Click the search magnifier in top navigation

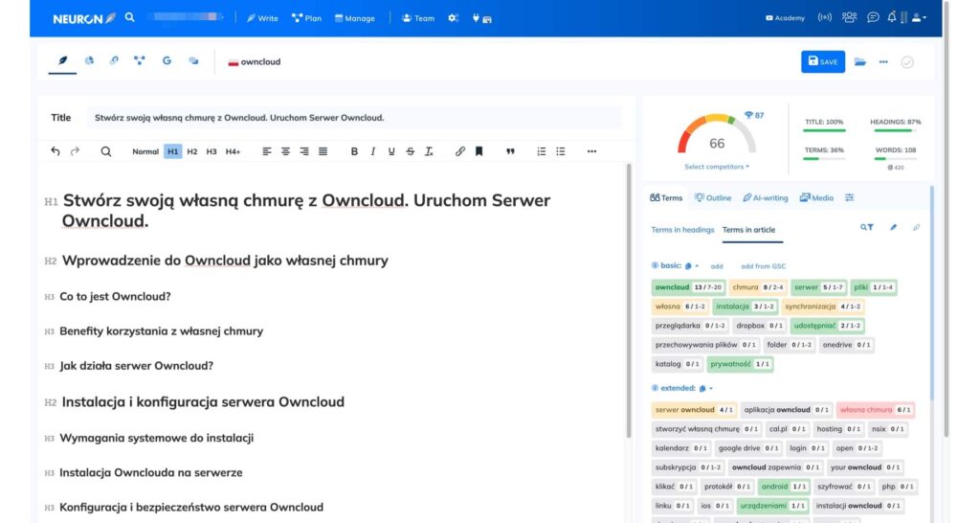(x=129, y=17)
